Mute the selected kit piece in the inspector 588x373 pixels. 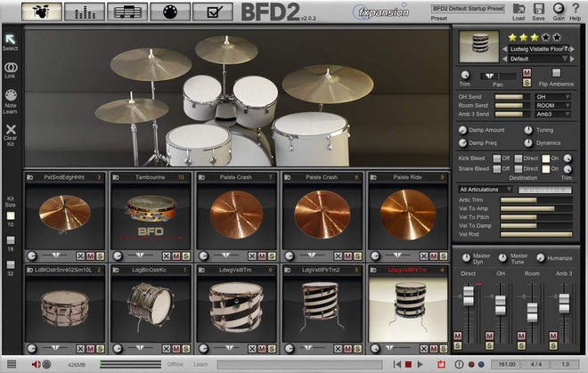point(527,73)
